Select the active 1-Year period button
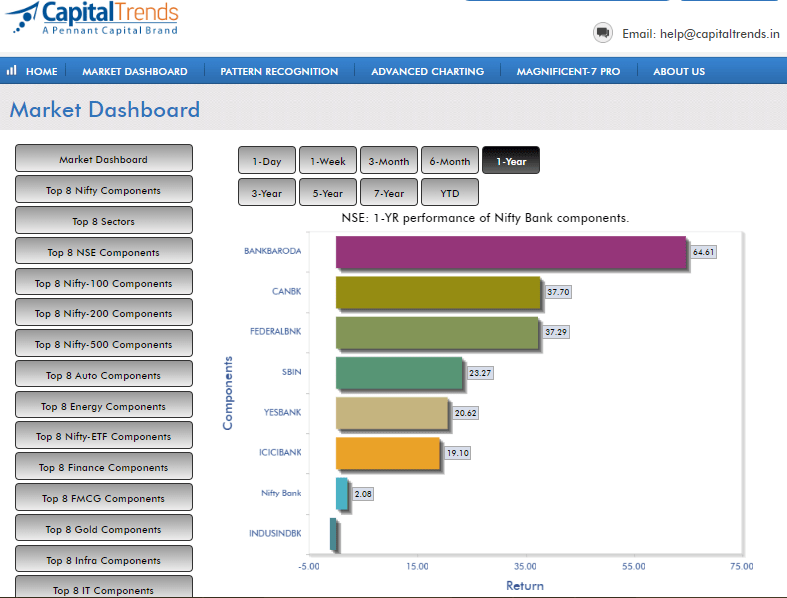Viewport: 787px width, 598px height. coord(511,161)
